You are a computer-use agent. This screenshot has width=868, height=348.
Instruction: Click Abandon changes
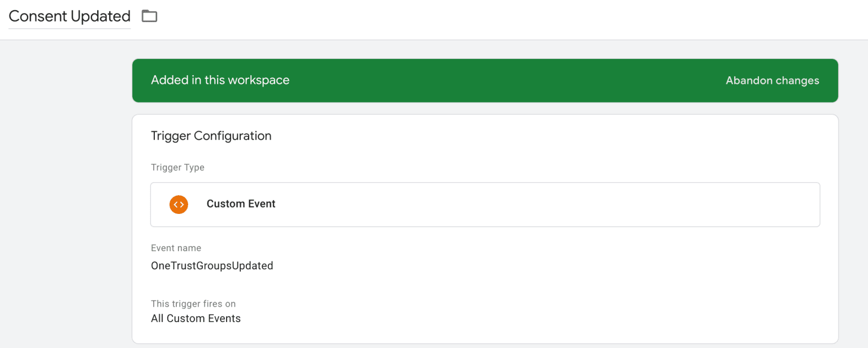772,80
